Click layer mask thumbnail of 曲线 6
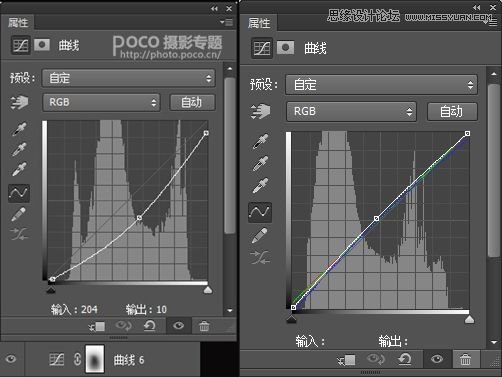 point(95,359)
